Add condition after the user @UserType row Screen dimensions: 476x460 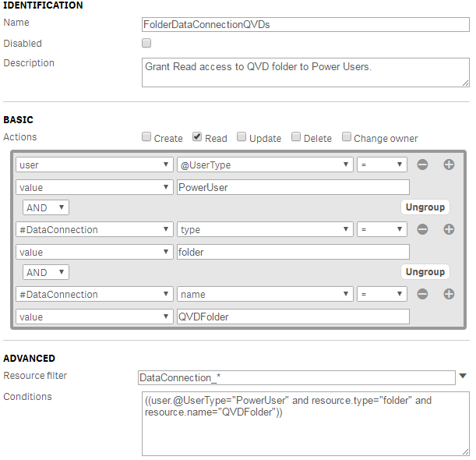click(x=449, y=165)
